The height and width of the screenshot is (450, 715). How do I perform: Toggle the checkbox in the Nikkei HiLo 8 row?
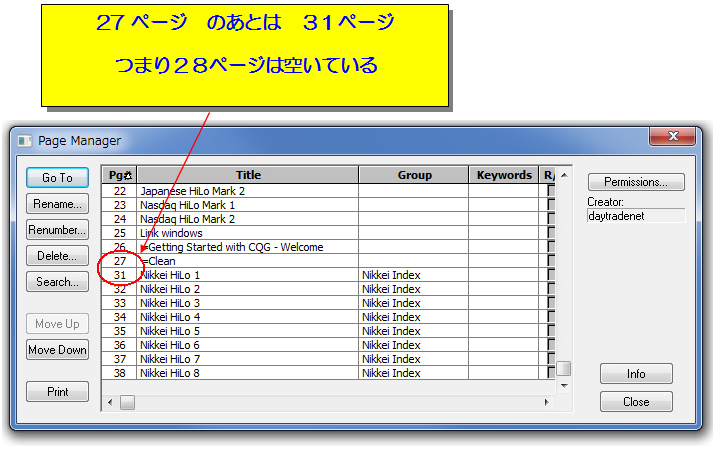(551, 373)
